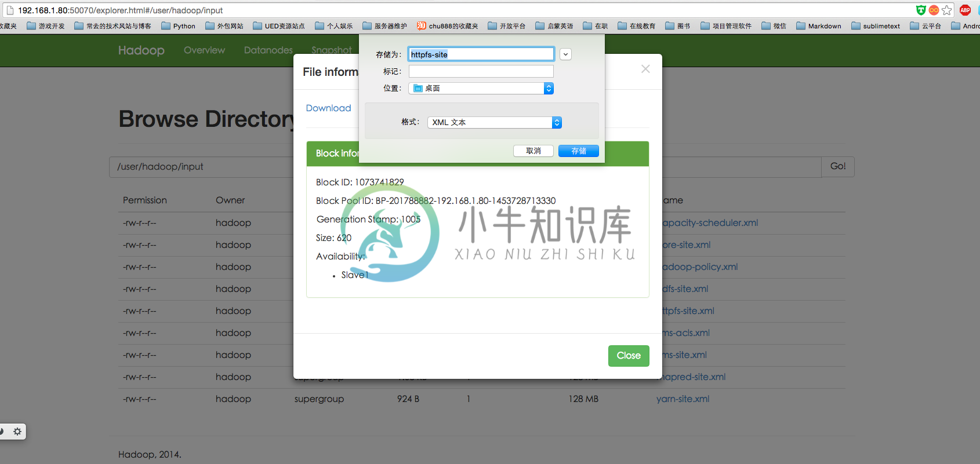
Task: Click the 128 MB block size cell
Action: pyautogui.click(x=583, y=399)
